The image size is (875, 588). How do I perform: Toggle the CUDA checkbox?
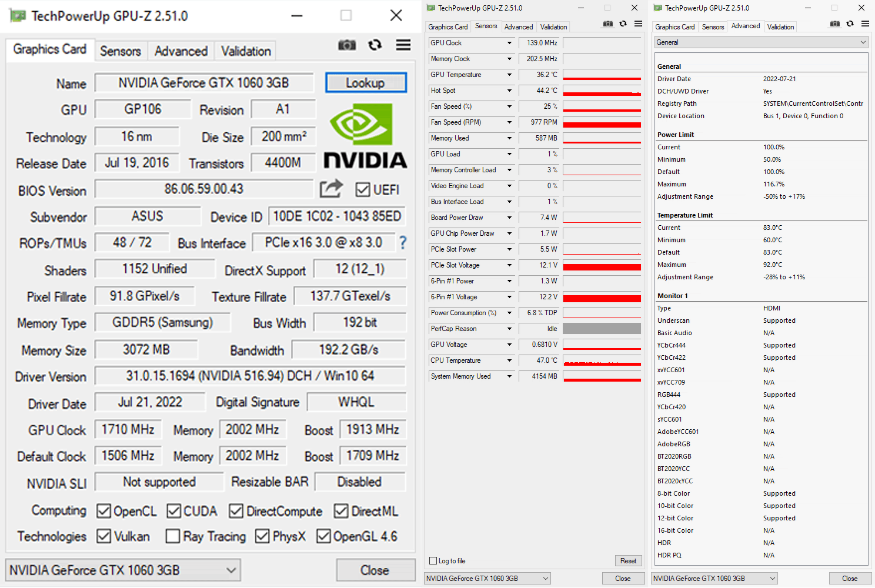click(173, 511)
